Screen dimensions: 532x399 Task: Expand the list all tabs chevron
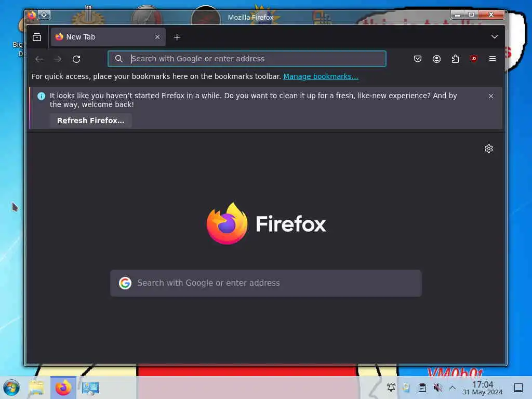point(495,37)
